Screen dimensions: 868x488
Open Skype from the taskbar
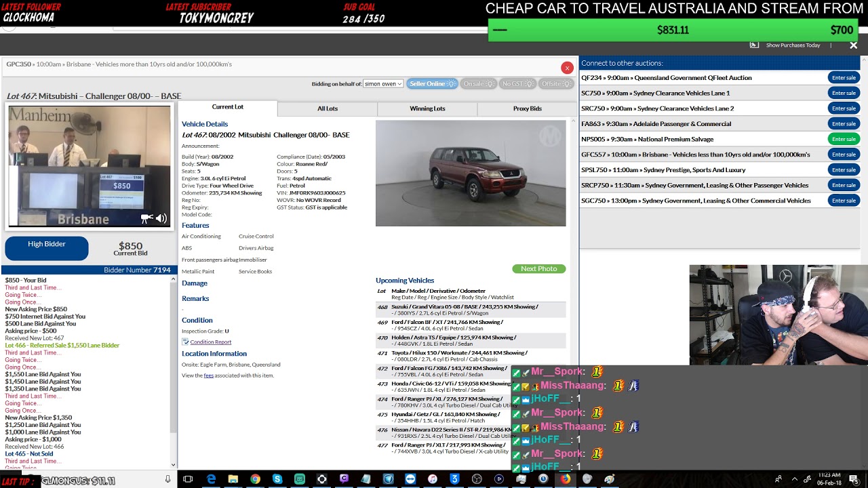277,479
